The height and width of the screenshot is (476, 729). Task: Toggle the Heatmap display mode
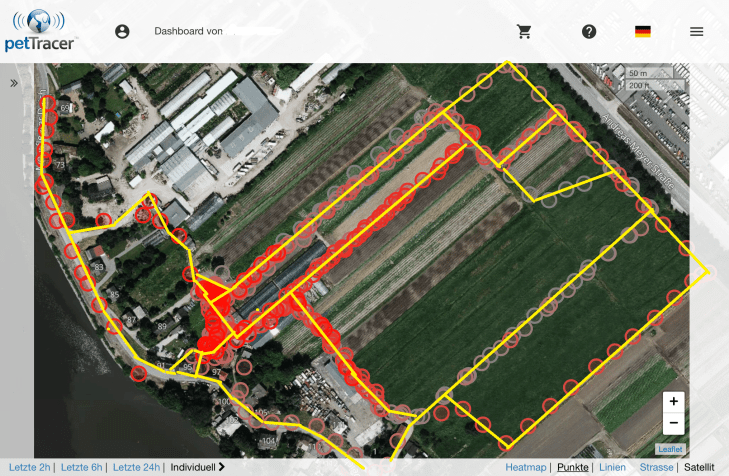pyautogui.click(x=526, y=467)
